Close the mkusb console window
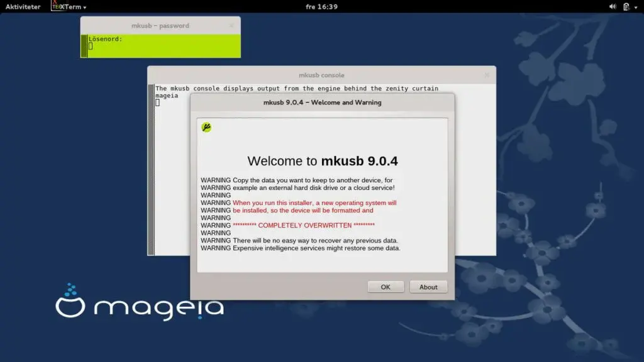Screen dimensions: 644x362 [x=487, y=75]
